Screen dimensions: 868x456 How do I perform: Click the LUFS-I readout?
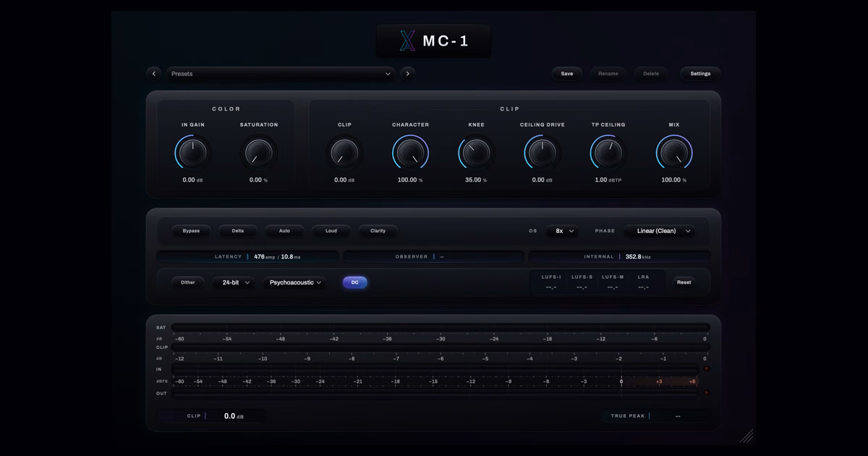pyautogui.click(x=550, y=282)
